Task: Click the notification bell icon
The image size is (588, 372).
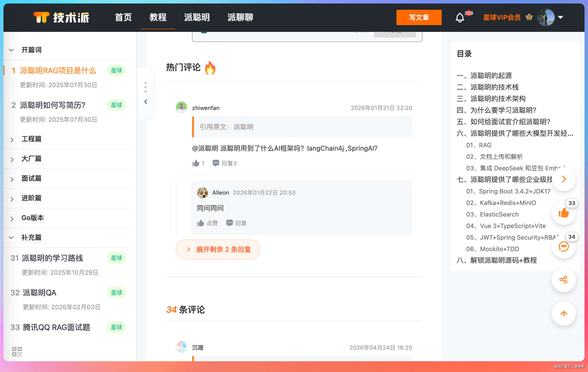Action: [460, 18]
